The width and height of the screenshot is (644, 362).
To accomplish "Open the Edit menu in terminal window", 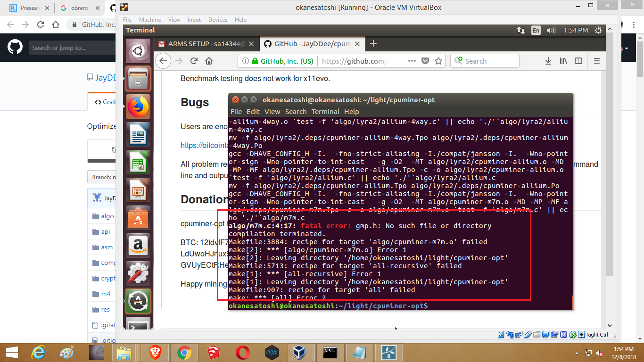I will tap(253, 112).
